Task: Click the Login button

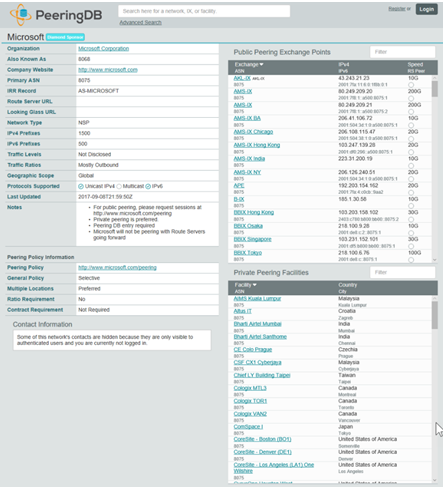Action: pos(427,9)
